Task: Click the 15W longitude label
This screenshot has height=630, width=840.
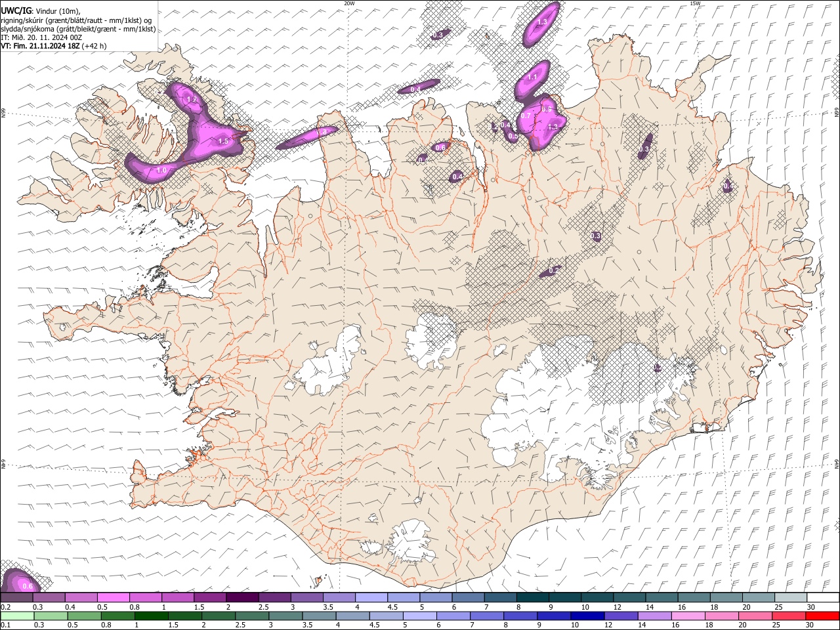Action: 695,3
